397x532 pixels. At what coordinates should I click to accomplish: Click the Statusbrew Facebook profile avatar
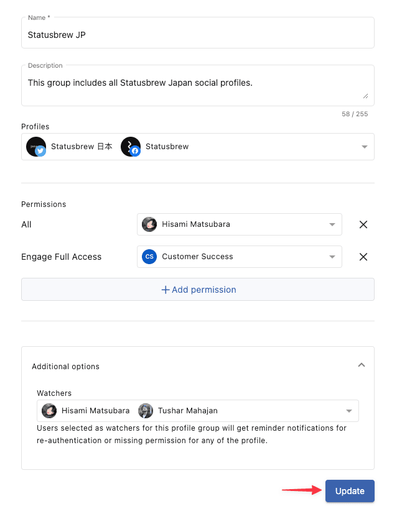[131, 147]
